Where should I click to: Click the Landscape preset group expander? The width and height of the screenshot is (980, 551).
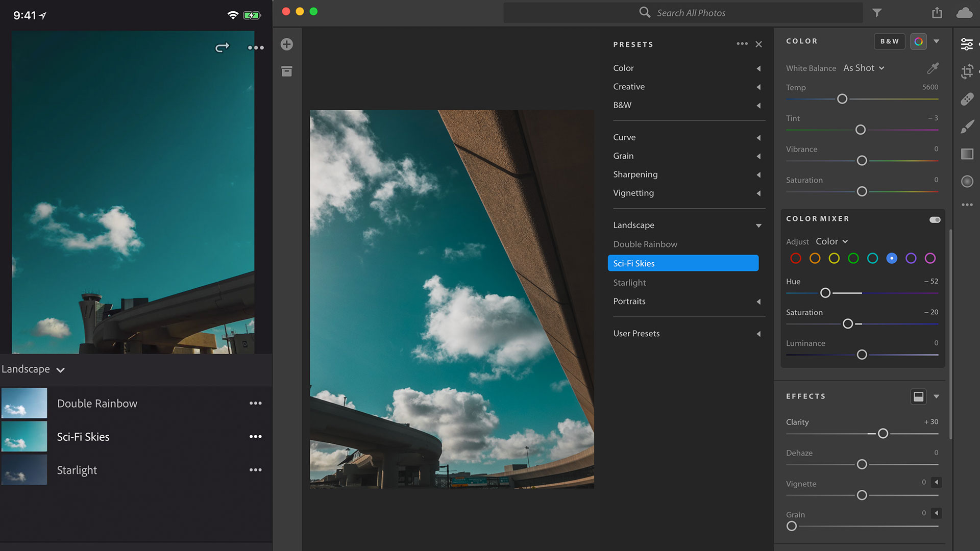click(x=757, y=226)
